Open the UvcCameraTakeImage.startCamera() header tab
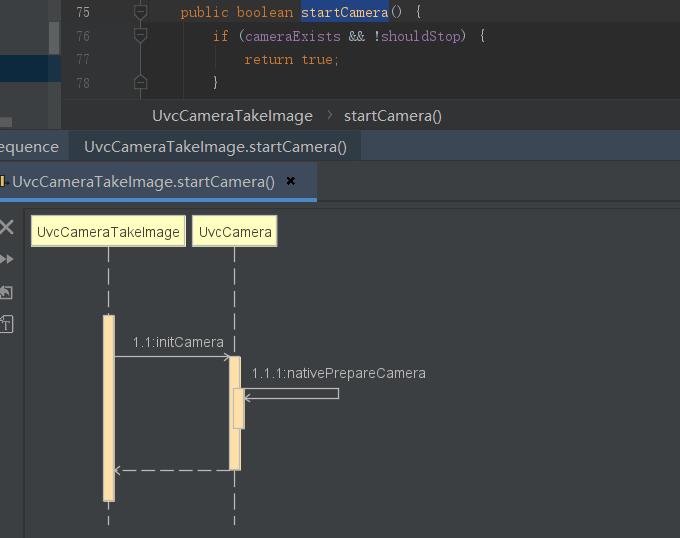This screenshot has height=538, width=680. (216, 147)
